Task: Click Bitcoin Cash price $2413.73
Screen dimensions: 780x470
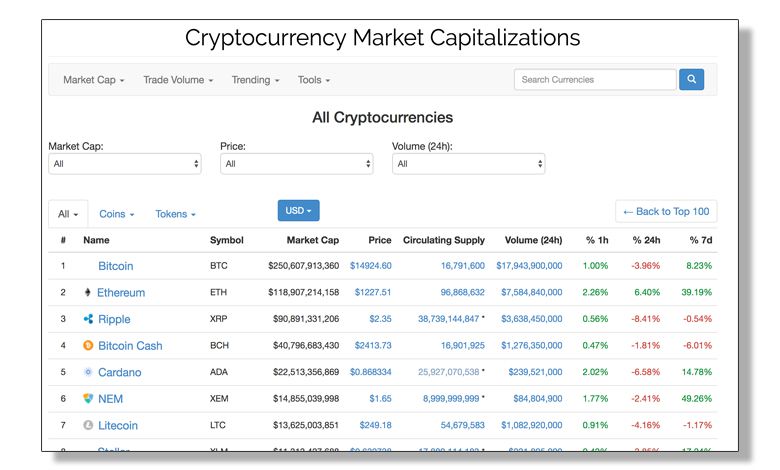Action: tap(373, 345)
